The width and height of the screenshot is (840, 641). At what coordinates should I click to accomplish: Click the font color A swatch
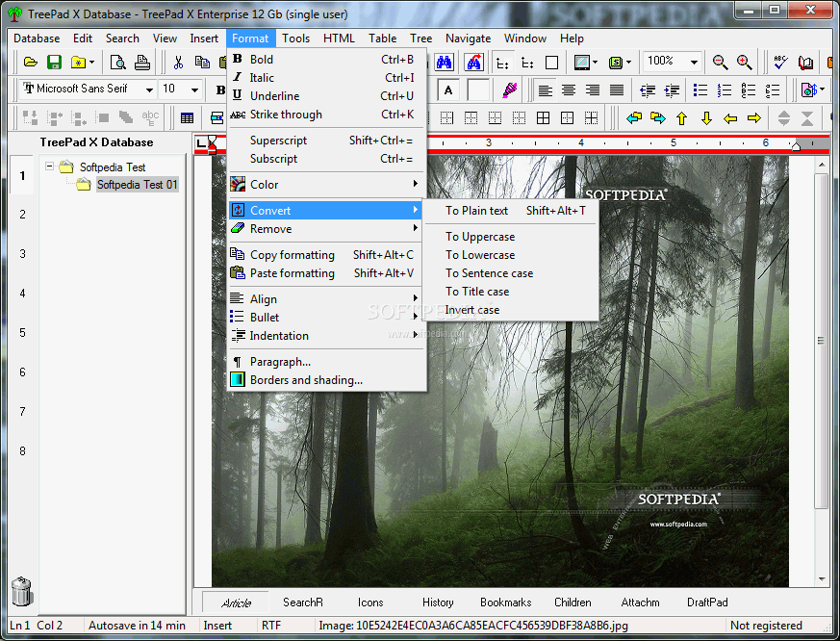pos(448,90)
